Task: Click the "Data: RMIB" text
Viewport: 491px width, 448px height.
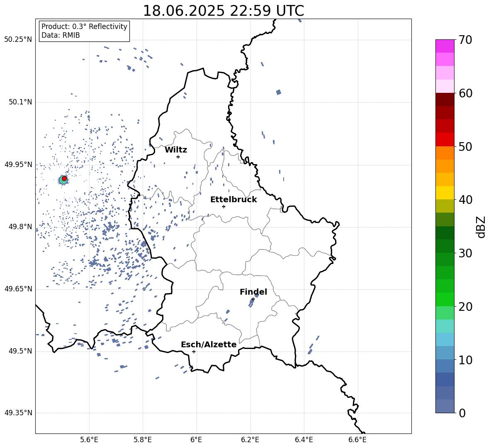Action: point(61,35)
